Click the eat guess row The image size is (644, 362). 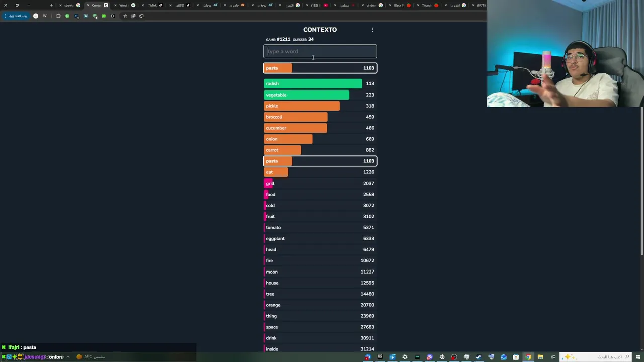pyautogui.click(x=320, y=172)
